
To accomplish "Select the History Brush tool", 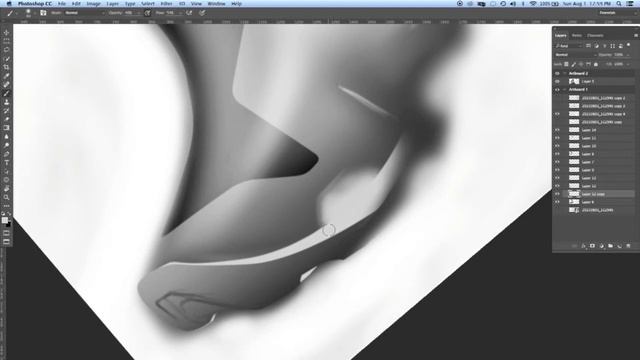I will 6,111.
